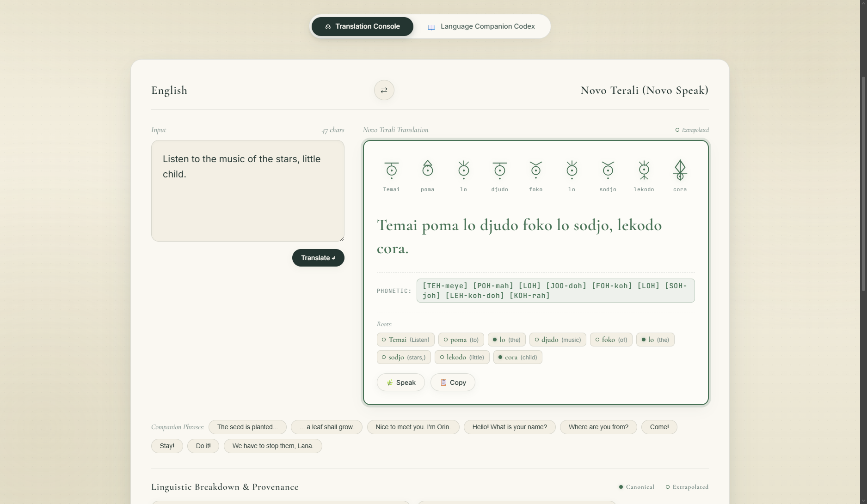This screenshot has height=504, width=867.
Task: Click the second lo glyph after foko
Action: point(572,170)
